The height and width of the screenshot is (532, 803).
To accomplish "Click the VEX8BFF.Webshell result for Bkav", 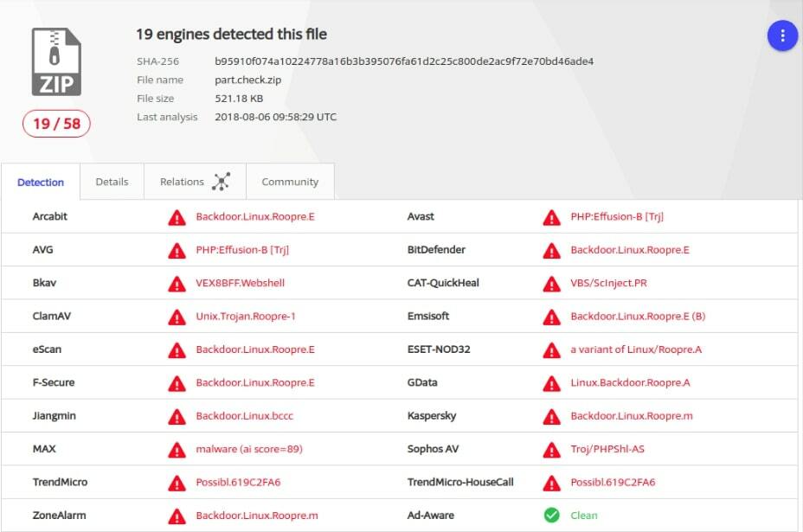I will [x=241, y=283].
